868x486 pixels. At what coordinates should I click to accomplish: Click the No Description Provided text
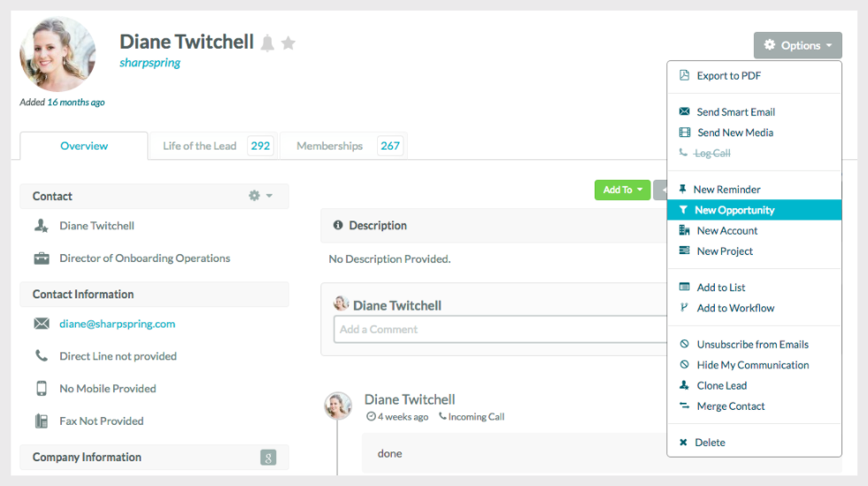pyautogui.click(x=389, y=259)
